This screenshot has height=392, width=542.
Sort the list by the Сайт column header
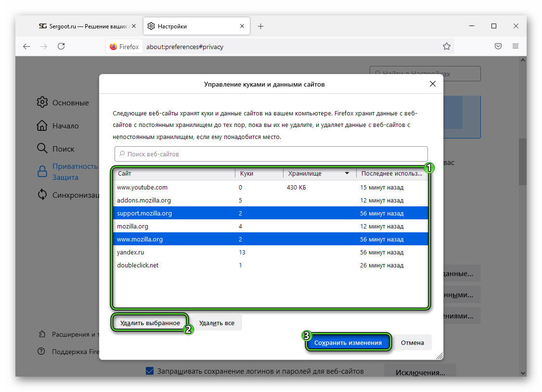[x=173, y=174]
